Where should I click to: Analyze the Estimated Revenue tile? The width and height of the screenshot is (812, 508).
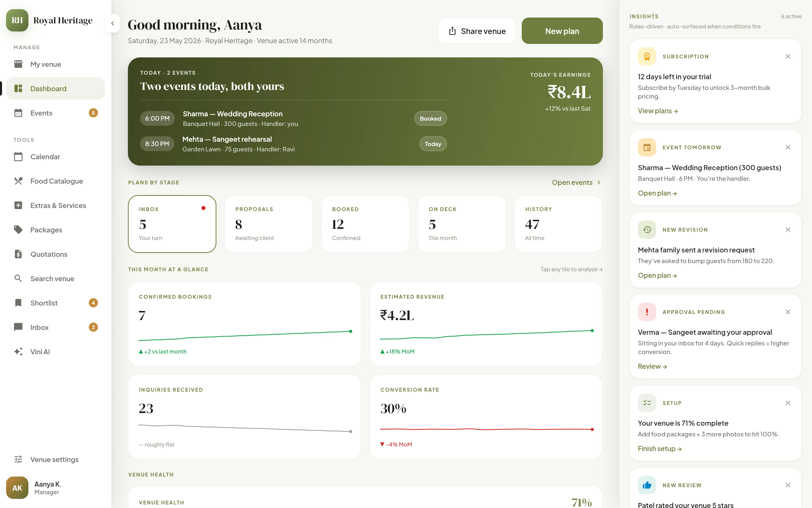point(486,324)
